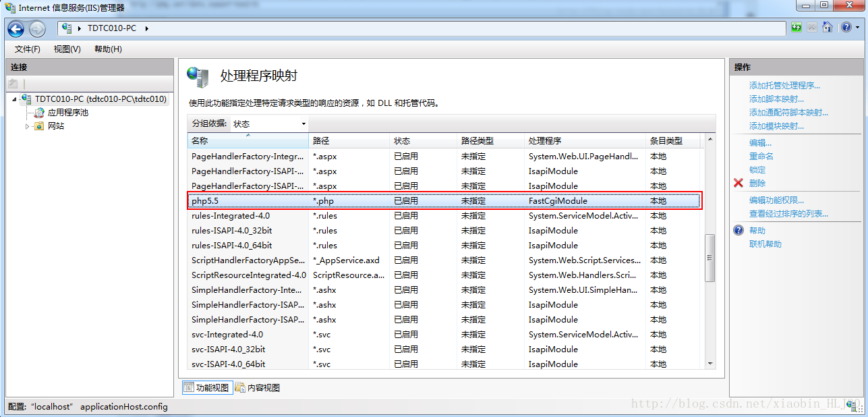The image size is (868, 417).
Task: Select 应用程序池 in the connections tree
Action: [x=67, y=113]
